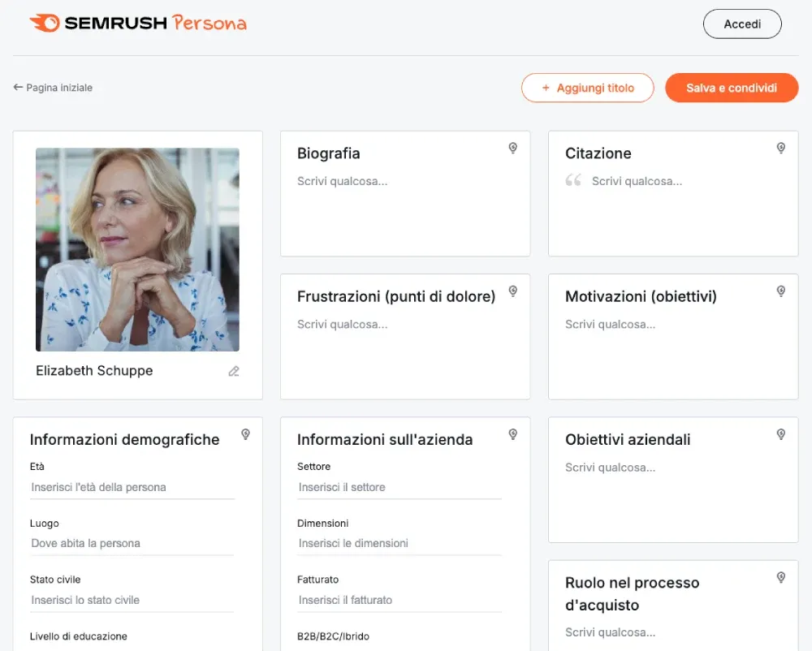
Task: Open the lightbulb hint for Citazione
Action: (781, 148)
